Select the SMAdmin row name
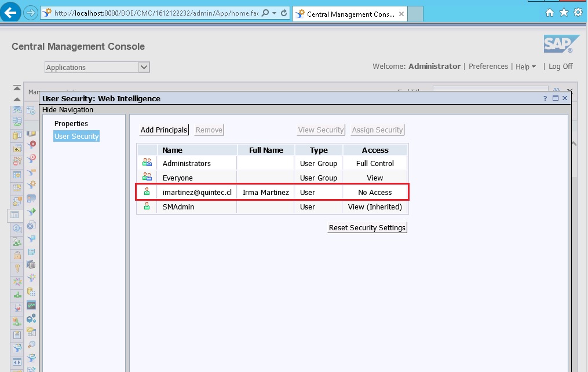Image resolution: width=588 pixels, height=372 pixels. (x=178, y=207)
